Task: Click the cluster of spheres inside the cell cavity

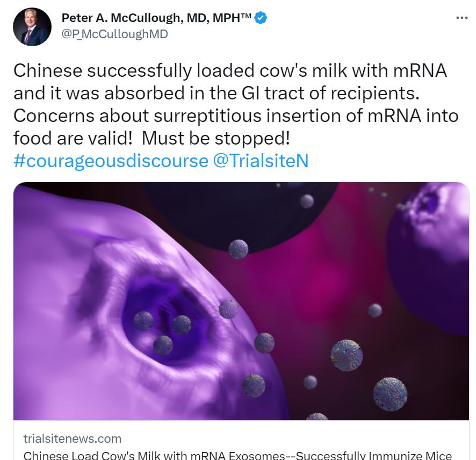Action: point(163,333)
